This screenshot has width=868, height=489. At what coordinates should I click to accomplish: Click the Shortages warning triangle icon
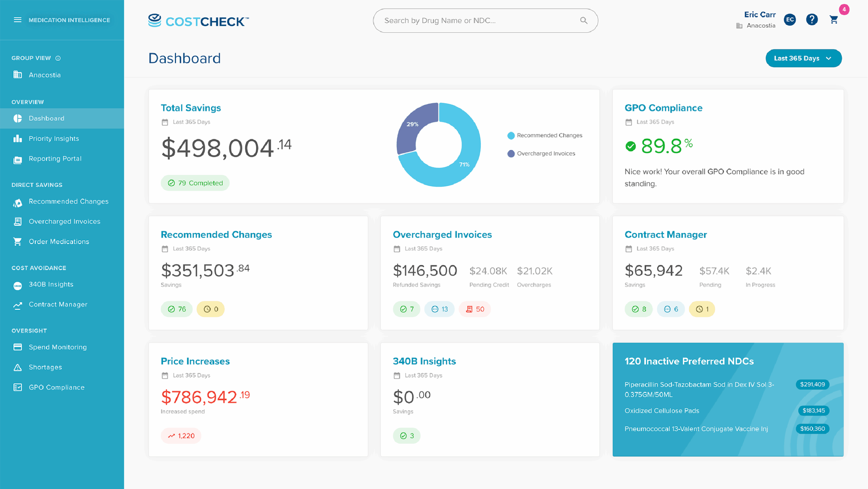point(18,367)
